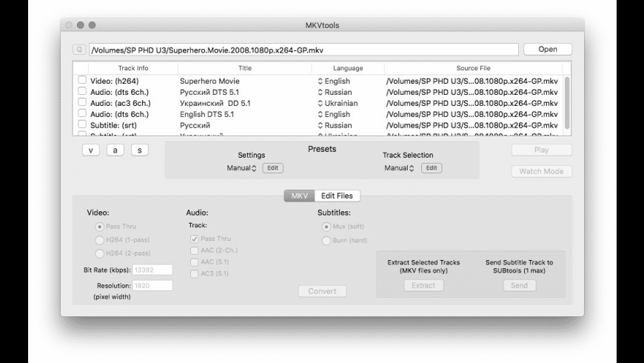Screen dimensions: 644x363
Task: Toggle audio Pass Thru checkbox
Action: pyautogui.click(x=194, y=239)
